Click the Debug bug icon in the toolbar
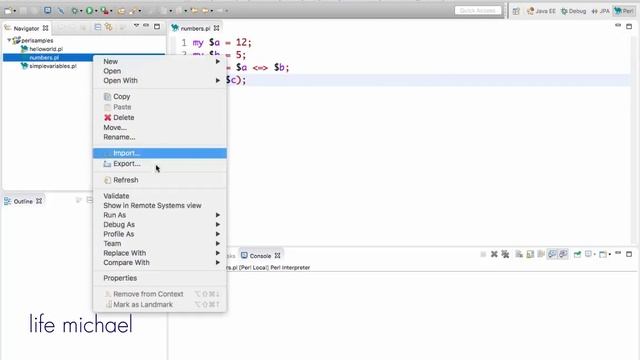 [x=75, y=11]
